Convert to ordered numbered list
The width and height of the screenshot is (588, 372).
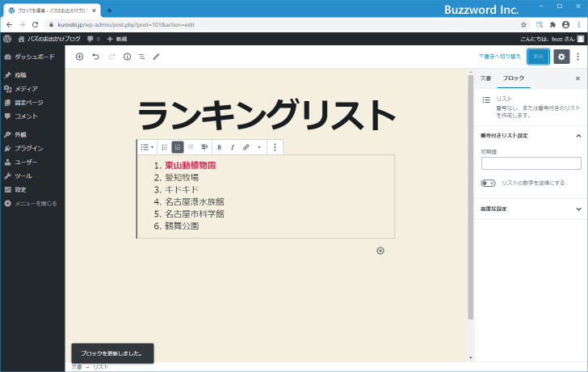[x=178, y=147]
